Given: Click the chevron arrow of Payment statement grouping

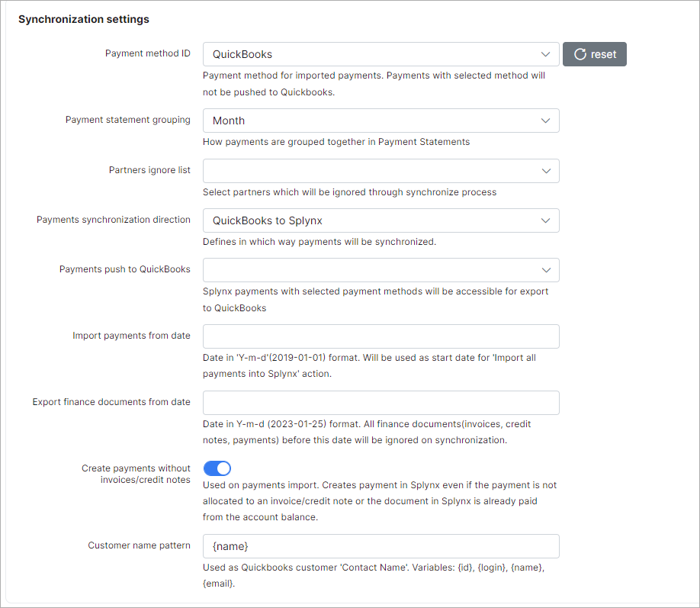Looking at the screenshot, I should 544,121.
